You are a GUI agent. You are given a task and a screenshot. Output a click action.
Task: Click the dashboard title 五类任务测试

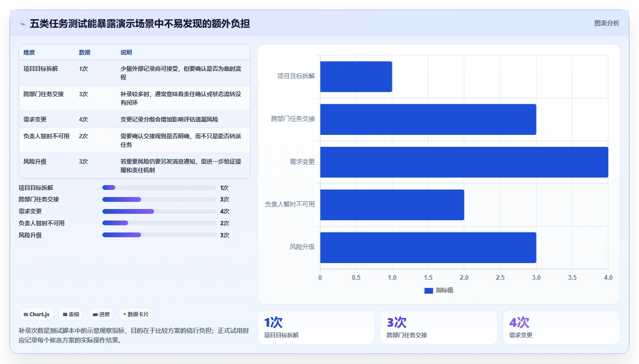click(140, 23)
